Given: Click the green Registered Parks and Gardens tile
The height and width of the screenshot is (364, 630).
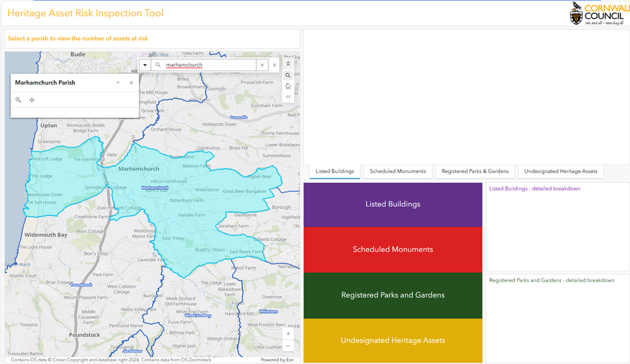Looking at the screenshot, I should pos(393,295).
